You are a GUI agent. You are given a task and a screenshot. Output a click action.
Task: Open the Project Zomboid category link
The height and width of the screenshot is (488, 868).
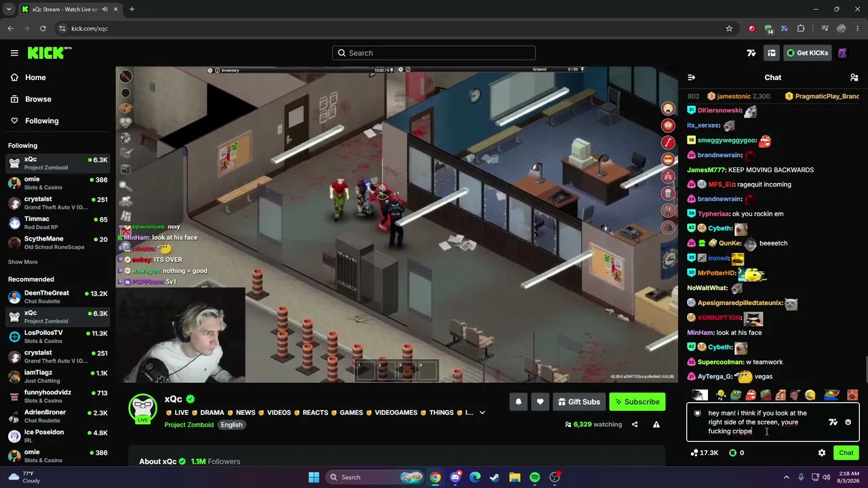(189, 425)
